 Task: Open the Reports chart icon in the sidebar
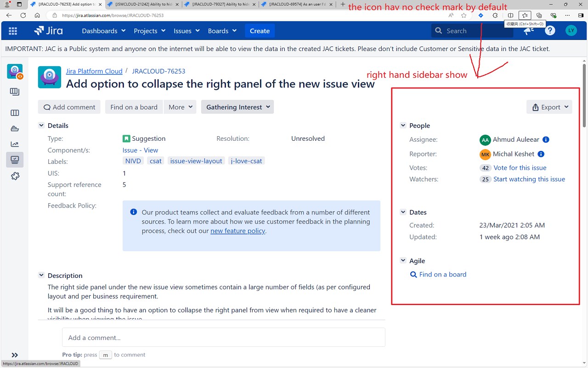click(15, 144)
